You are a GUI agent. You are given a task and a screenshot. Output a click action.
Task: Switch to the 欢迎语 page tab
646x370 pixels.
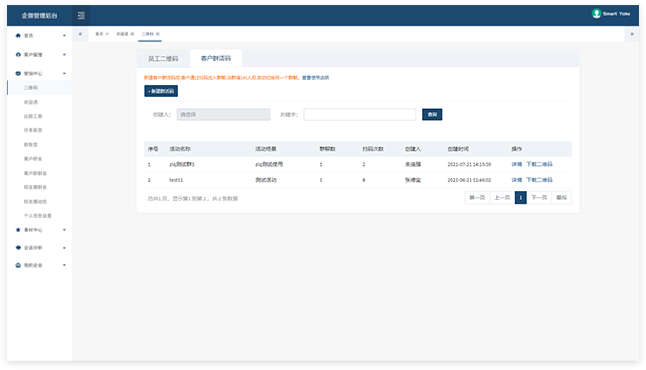122,34
